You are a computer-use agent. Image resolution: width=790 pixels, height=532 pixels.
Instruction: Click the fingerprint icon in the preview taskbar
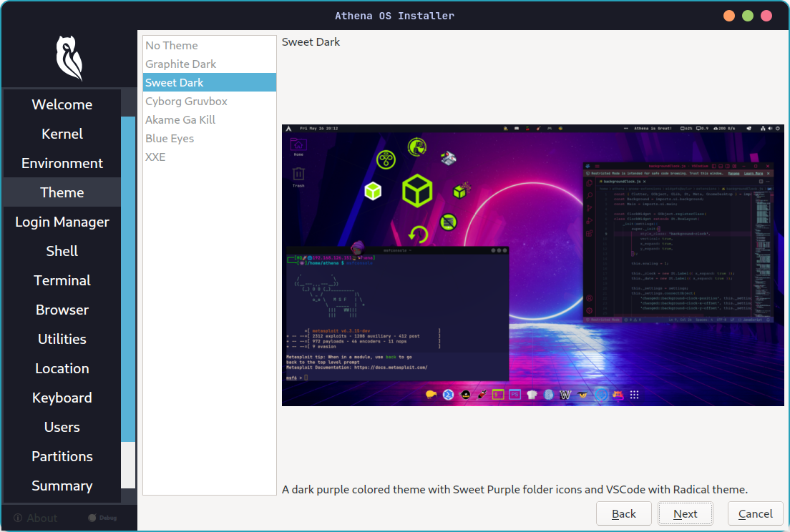549,394
